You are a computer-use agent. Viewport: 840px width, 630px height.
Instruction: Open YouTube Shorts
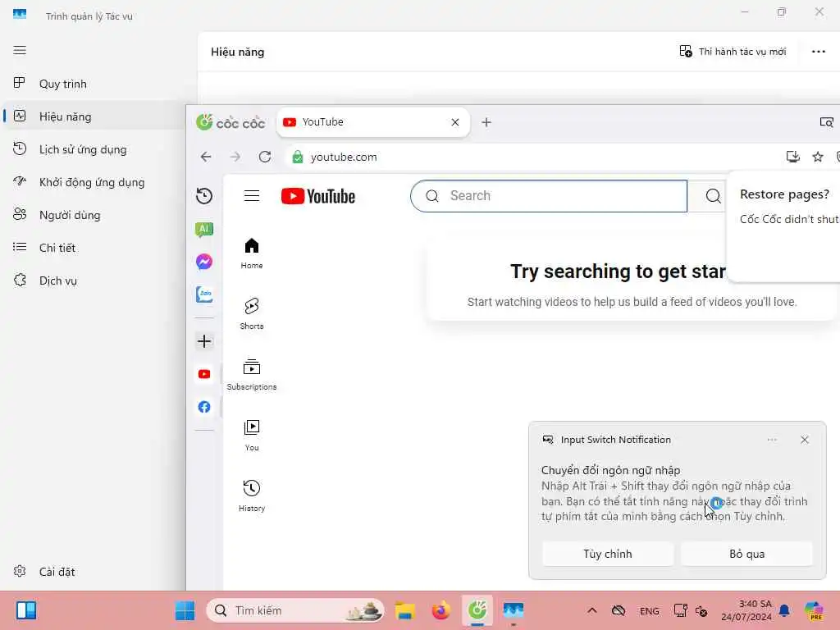tap(252, 314)
